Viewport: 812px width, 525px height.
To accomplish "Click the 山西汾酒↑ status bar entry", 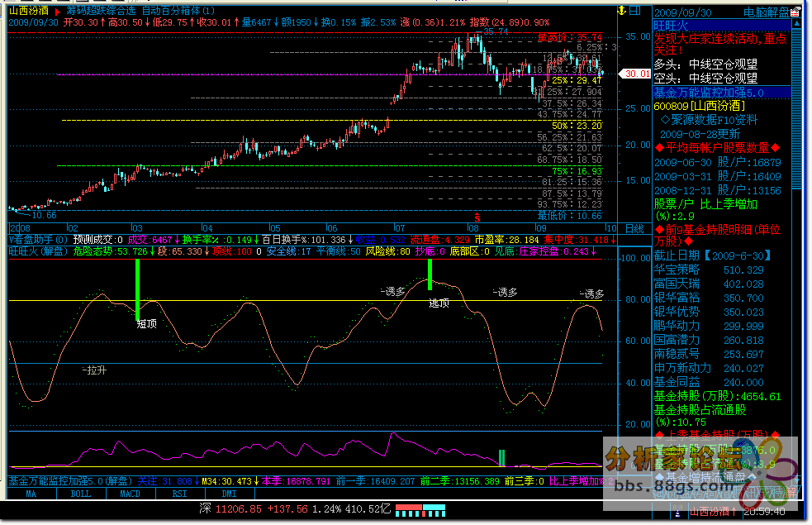I will click(x=713, y=512).
